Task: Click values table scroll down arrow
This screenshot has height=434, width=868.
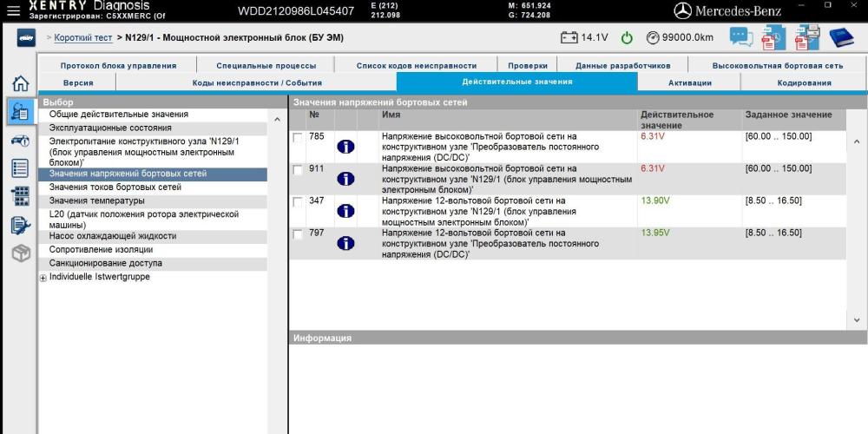Action: tap(857, 319)
